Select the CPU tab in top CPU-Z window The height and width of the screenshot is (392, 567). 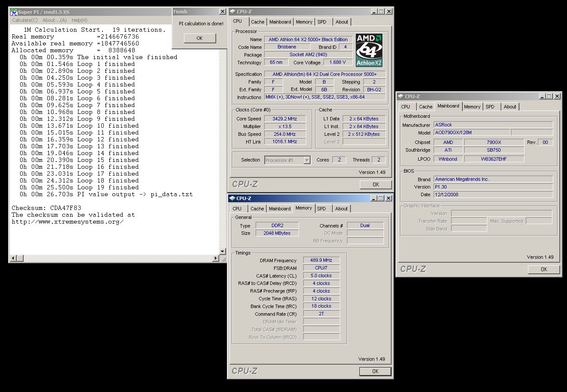(x=238, y=21)
